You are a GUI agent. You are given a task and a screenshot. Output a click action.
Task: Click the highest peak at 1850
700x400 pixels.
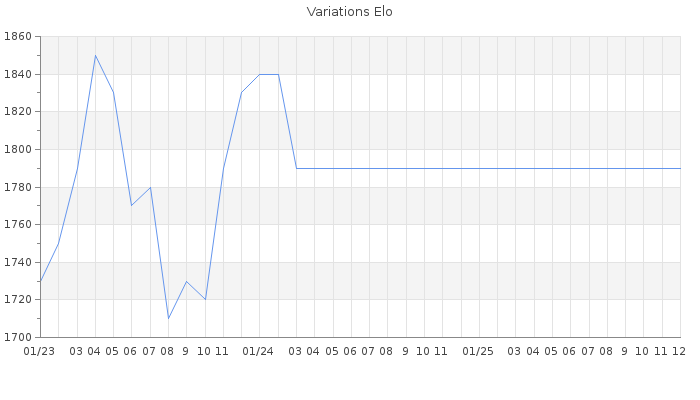[x=95, y=55]
